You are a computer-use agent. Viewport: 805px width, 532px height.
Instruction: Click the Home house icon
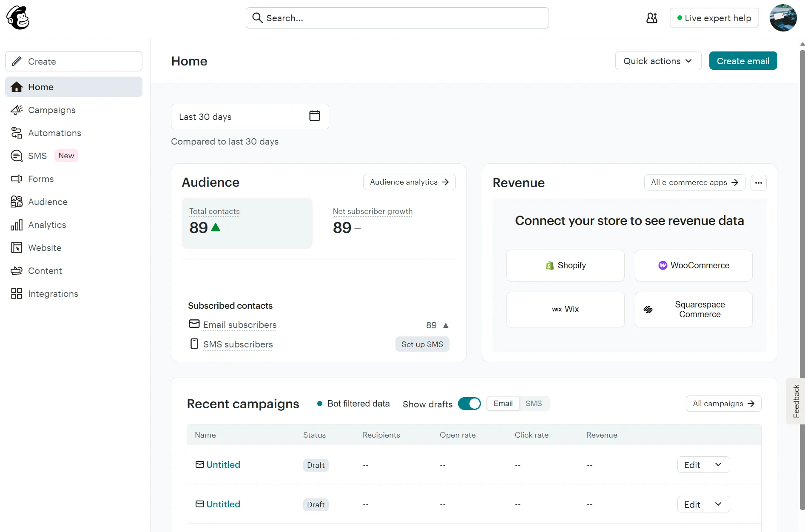point(17,87)
